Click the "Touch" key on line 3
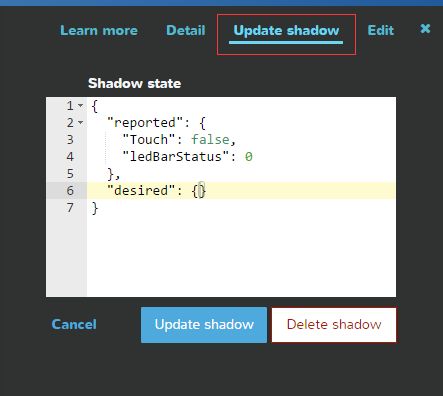This screenshot has width=443, height=396. tap(149, 140)
